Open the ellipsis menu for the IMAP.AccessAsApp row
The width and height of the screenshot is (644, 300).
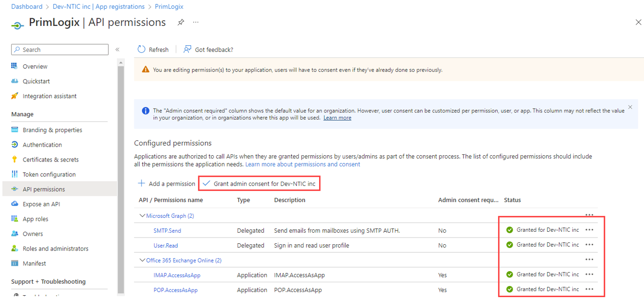(x=589, y=275)
